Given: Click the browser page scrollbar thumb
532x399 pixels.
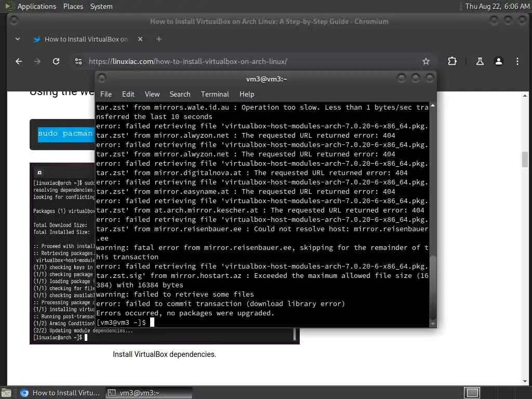Looking at the screenshot, I should [x=525, y=159].
